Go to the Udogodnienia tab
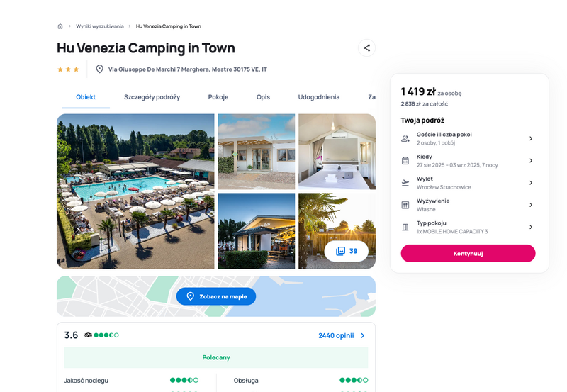 tap(318, 97)
